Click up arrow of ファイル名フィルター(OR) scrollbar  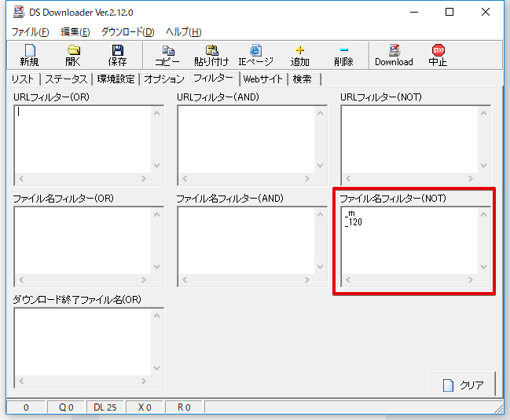[x=157, y=214]
